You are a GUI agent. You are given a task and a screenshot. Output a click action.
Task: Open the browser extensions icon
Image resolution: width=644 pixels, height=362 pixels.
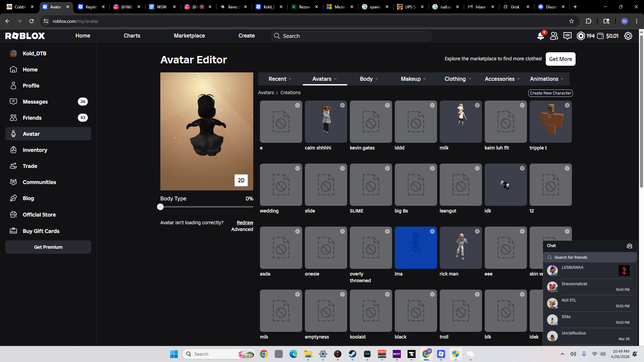588,21
